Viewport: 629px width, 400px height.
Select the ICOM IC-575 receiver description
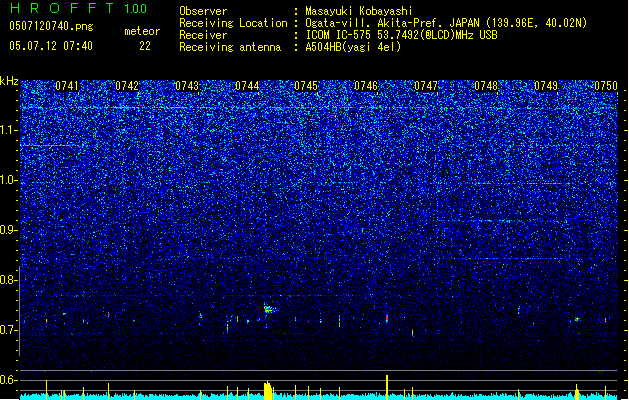pyautogui.click(x=401, y=35)
